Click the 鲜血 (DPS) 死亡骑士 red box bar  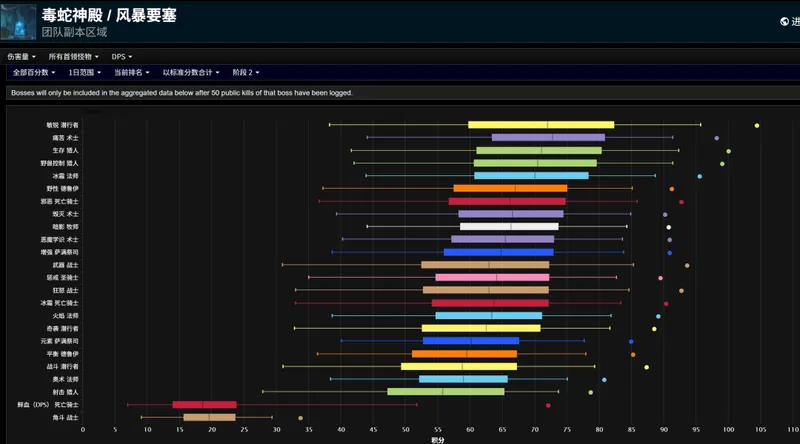point(204,405)
